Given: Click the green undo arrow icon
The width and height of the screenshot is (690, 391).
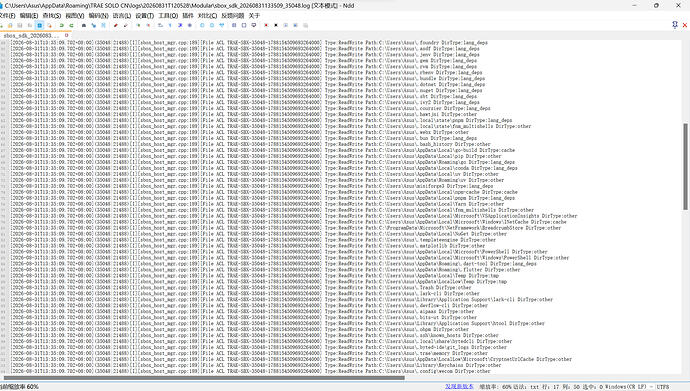Looking at the screenshot, I should point(62,26).
